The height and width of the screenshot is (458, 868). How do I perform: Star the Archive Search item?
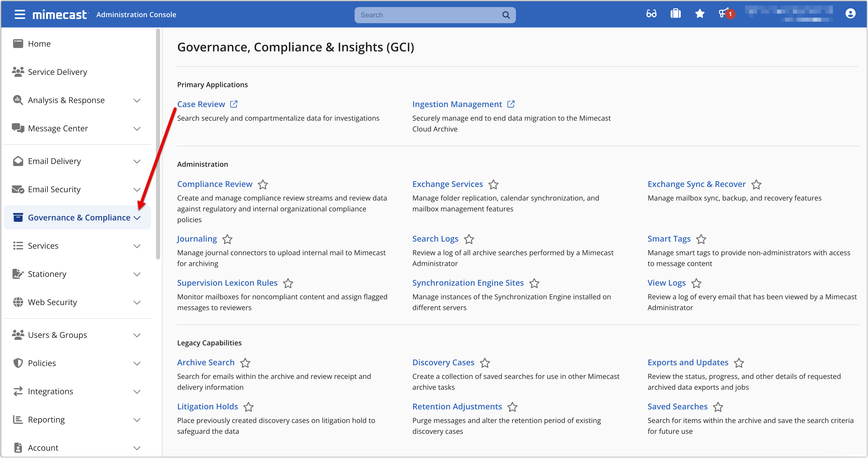pyautogui.click(x=245, y=363)
